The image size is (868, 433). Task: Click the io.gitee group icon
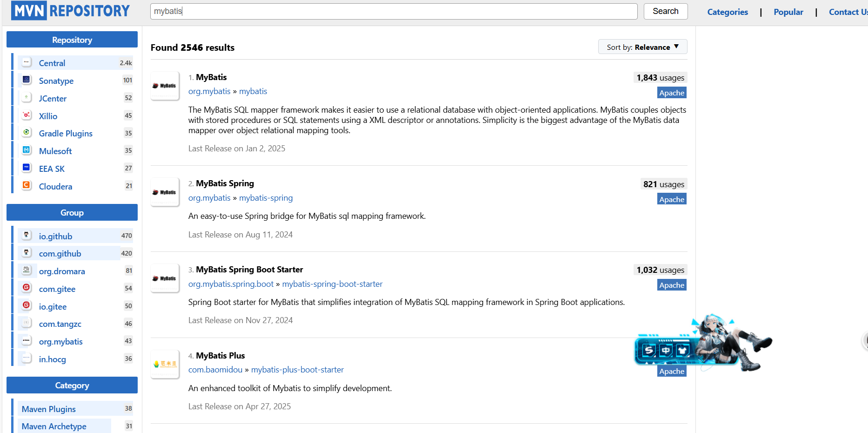[x=27, y=305]
